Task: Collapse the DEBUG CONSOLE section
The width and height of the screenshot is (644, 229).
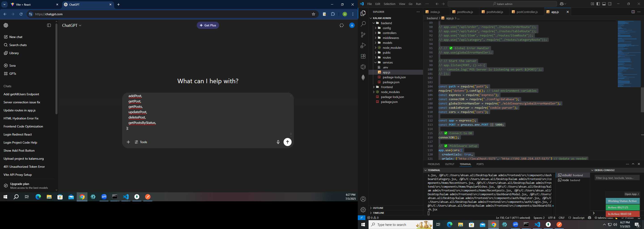Action: (x=616, y=170)
